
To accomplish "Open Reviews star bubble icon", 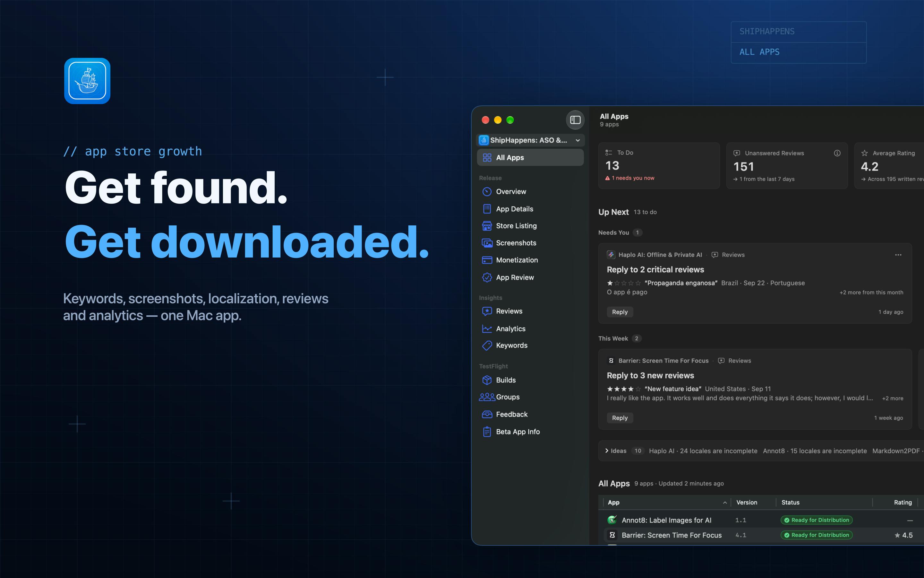I will coord(487,311).
